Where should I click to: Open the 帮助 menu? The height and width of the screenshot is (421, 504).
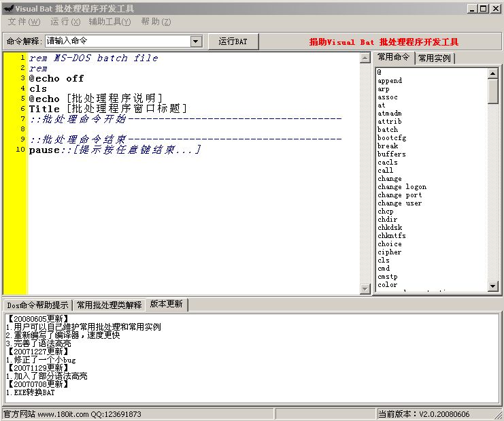(156, 22)
